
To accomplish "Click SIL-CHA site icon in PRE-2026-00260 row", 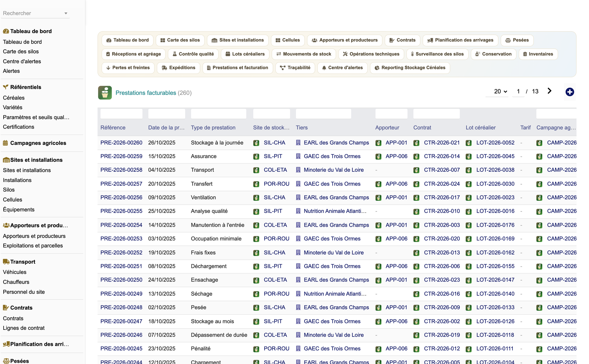I will click(256, 143).
